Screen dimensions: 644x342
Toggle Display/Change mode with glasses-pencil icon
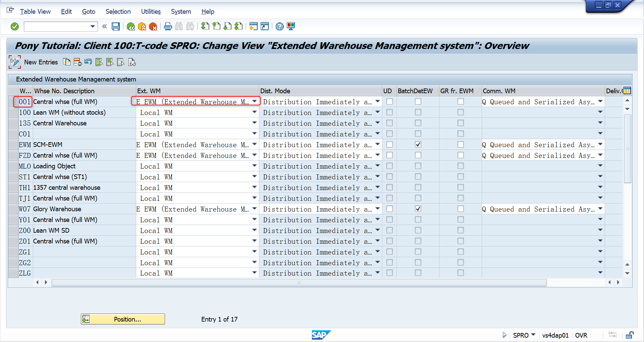pyautogui.click(x=15, y=62)
